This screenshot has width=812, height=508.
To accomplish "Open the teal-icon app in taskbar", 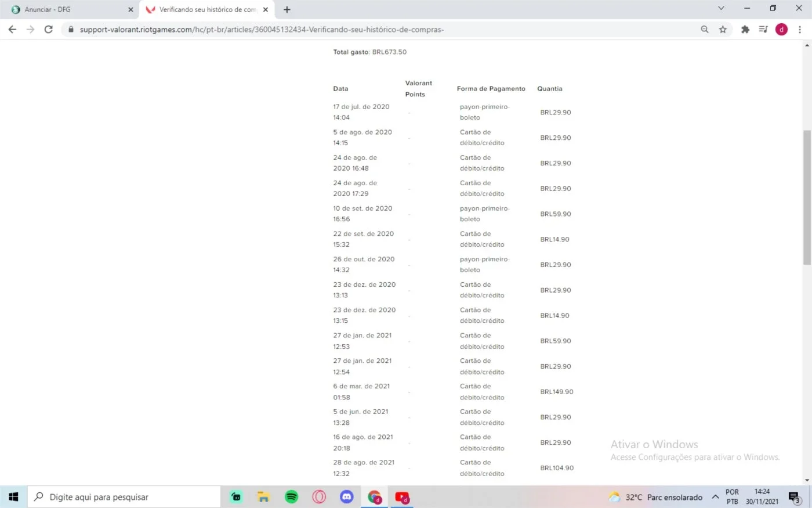I will pyautogui.click(x=236, y=497).
